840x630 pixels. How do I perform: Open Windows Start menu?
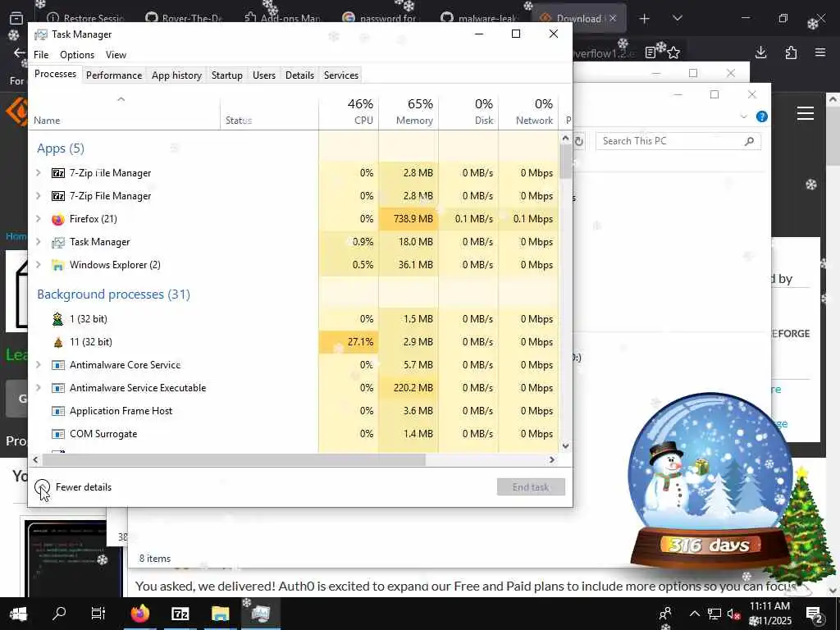tap(19, 614)
